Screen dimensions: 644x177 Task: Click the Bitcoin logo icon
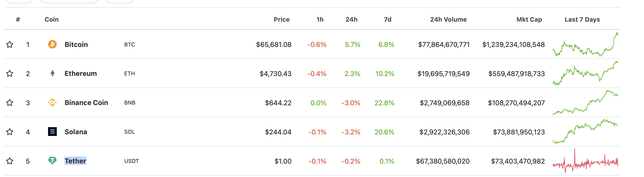(x=52, y=44)
